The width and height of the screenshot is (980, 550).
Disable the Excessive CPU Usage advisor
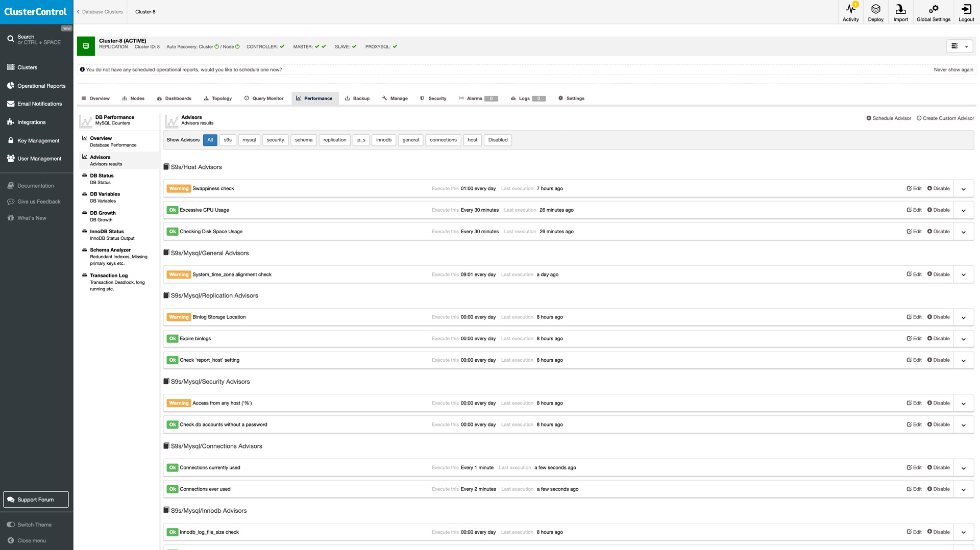click(x=938, y=210)
